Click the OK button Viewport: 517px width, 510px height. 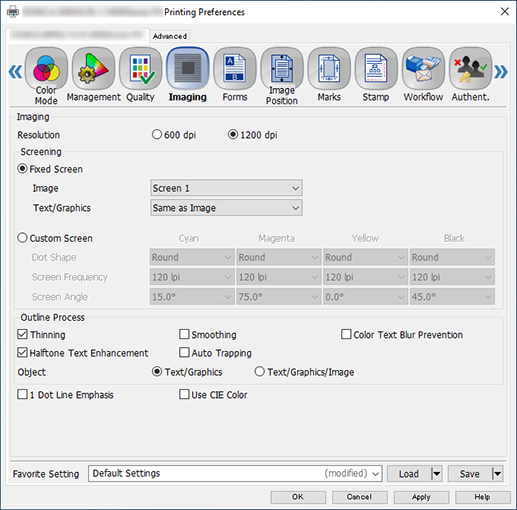(x=298, y=497)
